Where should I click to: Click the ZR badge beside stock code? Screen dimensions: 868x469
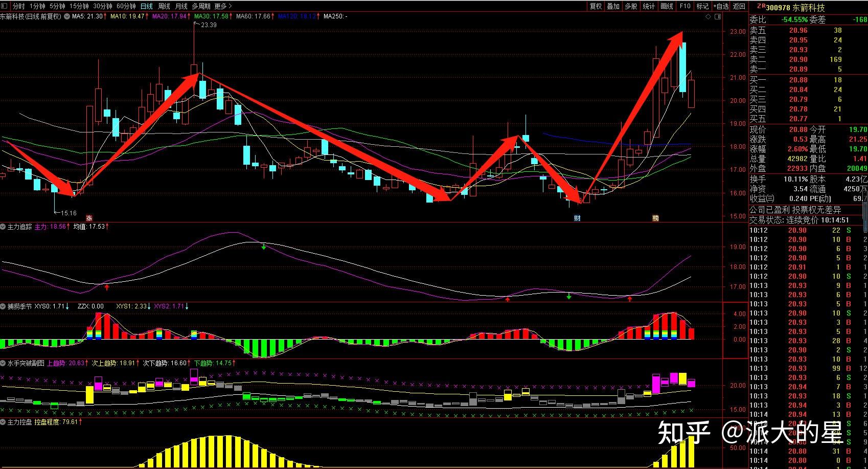click(761, 7)
